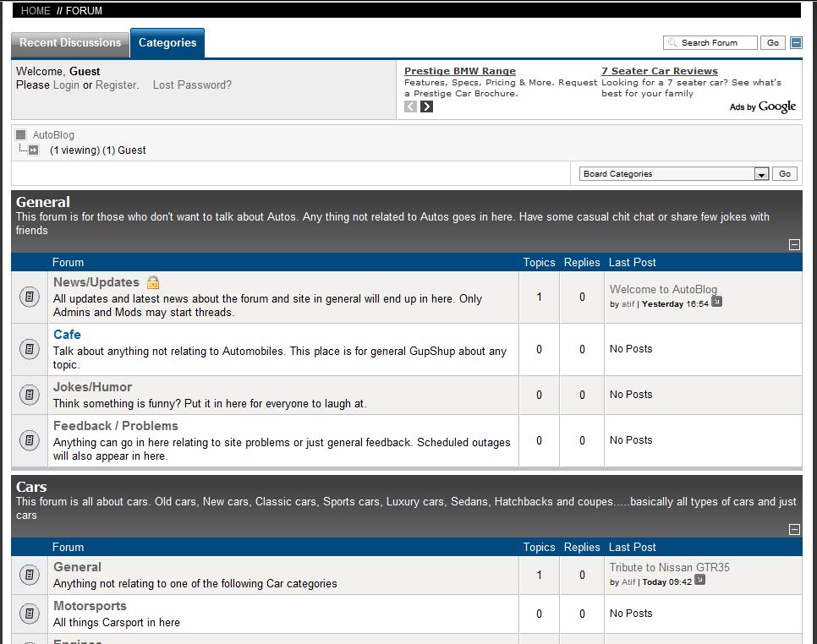Toggle the top forum header collapse button

point(796,43)
